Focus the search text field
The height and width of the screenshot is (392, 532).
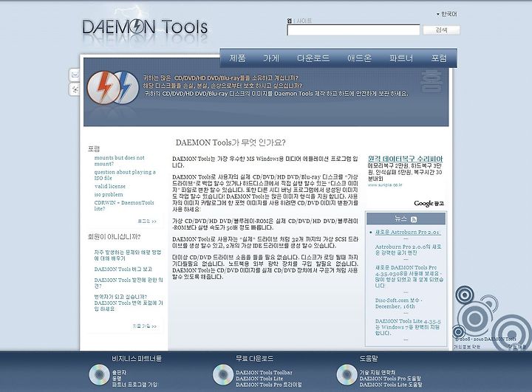pos(353,30)
